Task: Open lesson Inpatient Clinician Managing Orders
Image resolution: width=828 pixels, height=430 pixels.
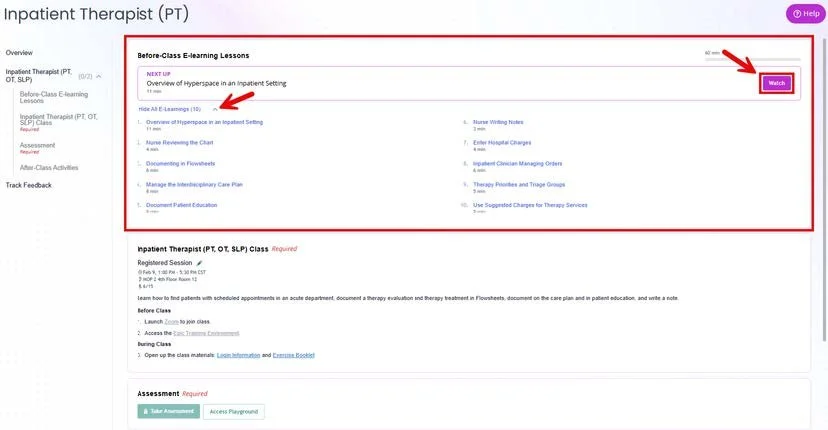Action: [518, 164]
